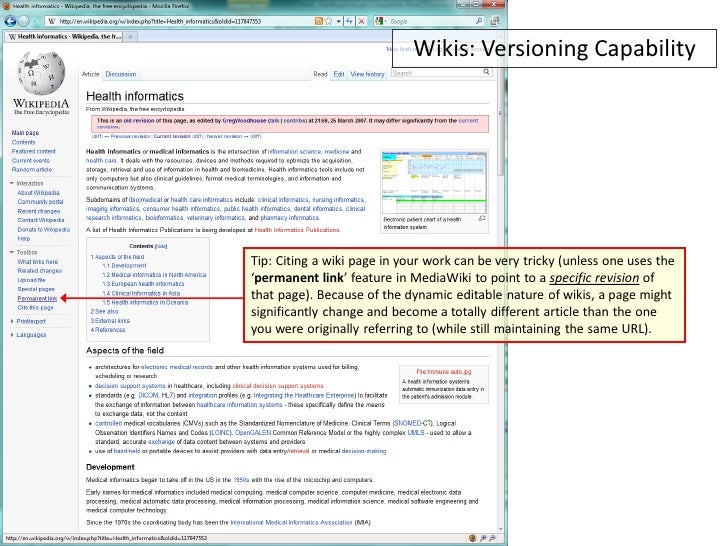Open the information science link

pos(294,151)
